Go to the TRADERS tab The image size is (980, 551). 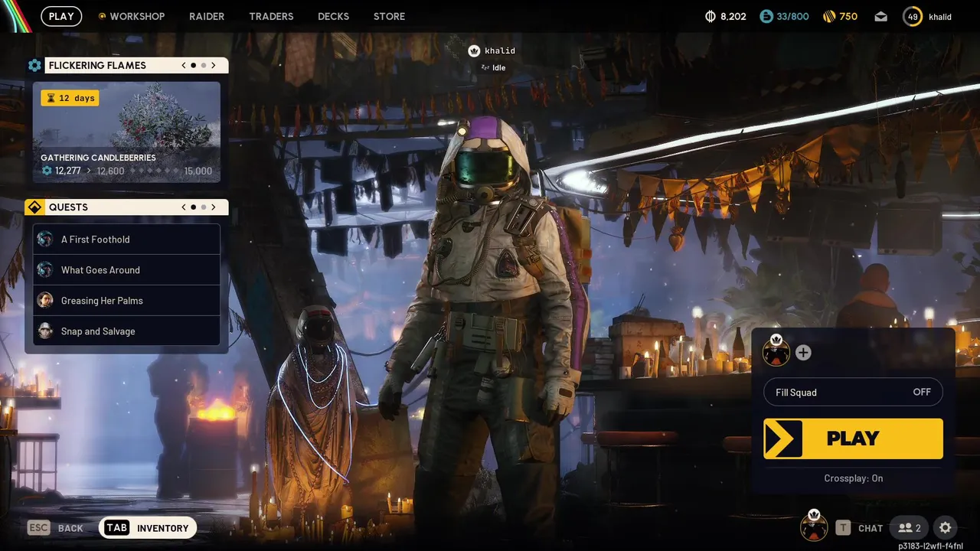pyautogui.click(x=271, y=16)
